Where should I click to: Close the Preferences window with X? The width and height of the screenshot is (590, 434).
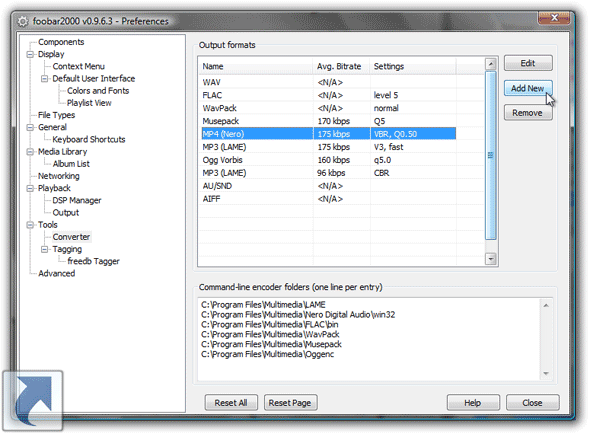point(554,18)
